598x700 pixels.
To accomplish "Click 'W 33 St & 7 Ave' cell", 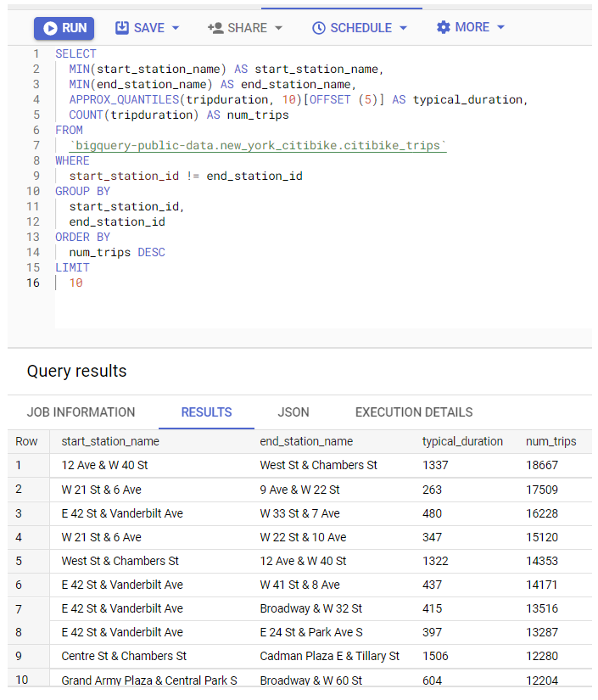I will [x=300, y=513].
